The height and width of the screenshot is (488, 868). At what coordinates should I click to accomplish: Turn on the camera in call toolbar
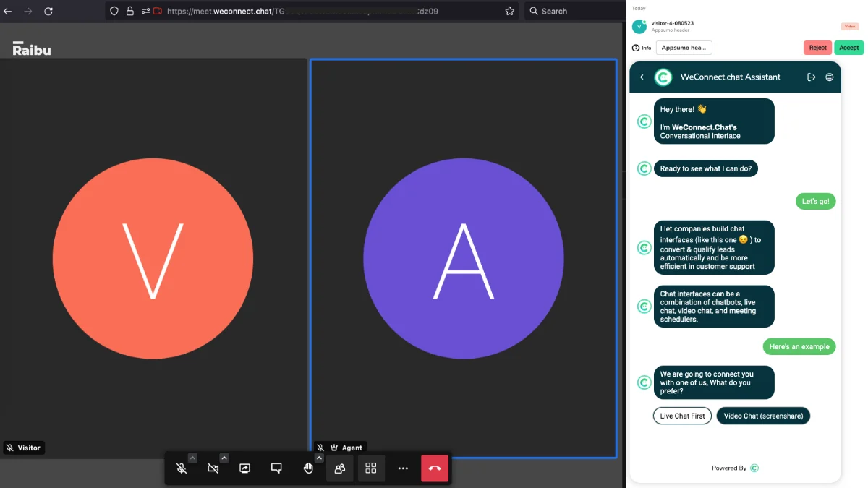pos(213,468)
